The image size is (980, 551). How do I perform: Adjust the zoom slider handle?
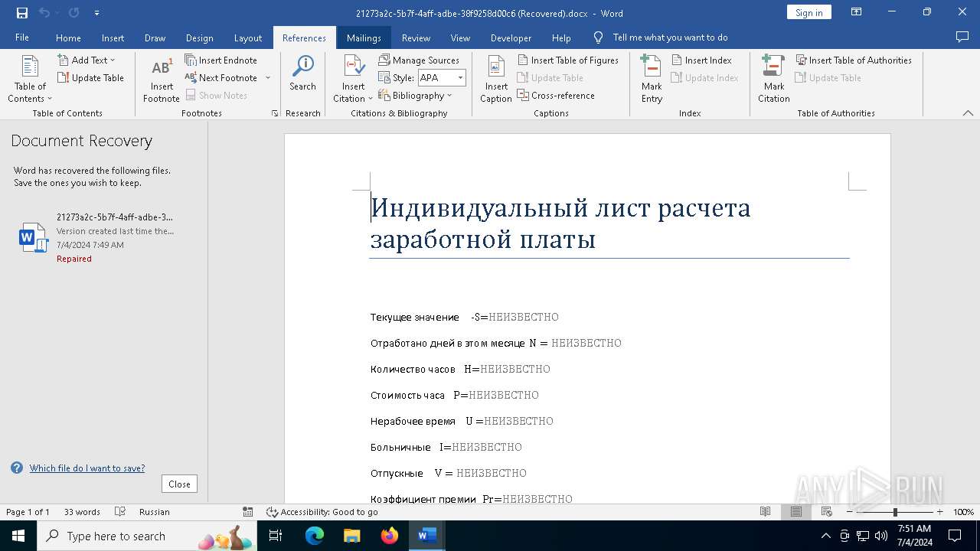coord(895,512)
